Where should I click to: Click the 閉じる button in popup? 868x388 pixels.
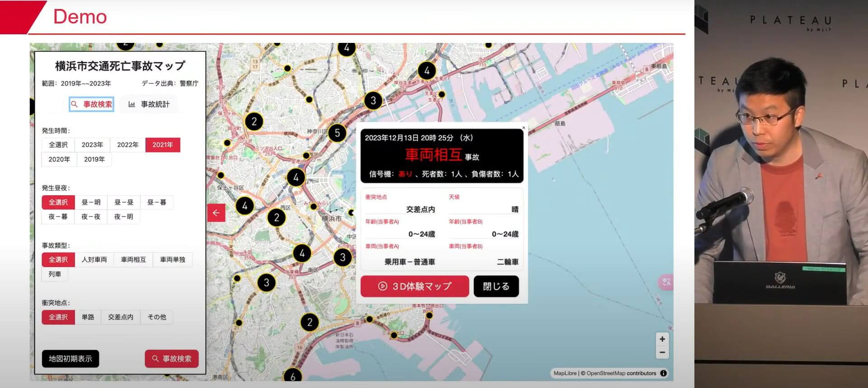point(496,286)
